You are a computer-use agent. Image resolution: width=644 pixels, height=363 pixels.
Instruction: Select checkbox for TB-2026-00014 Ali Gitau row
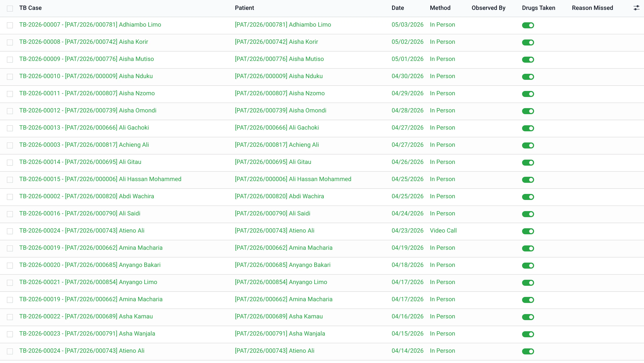click(10, 163)
